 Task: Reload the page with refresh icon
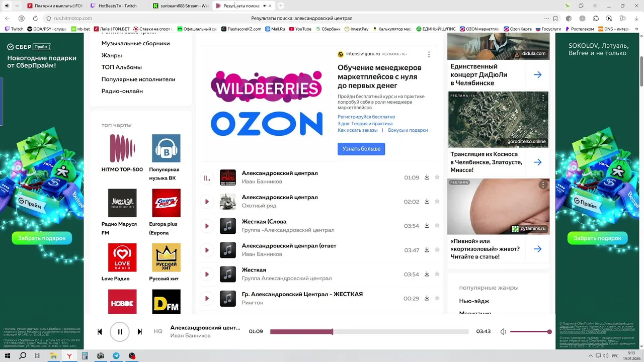click(x=35, y=18)
